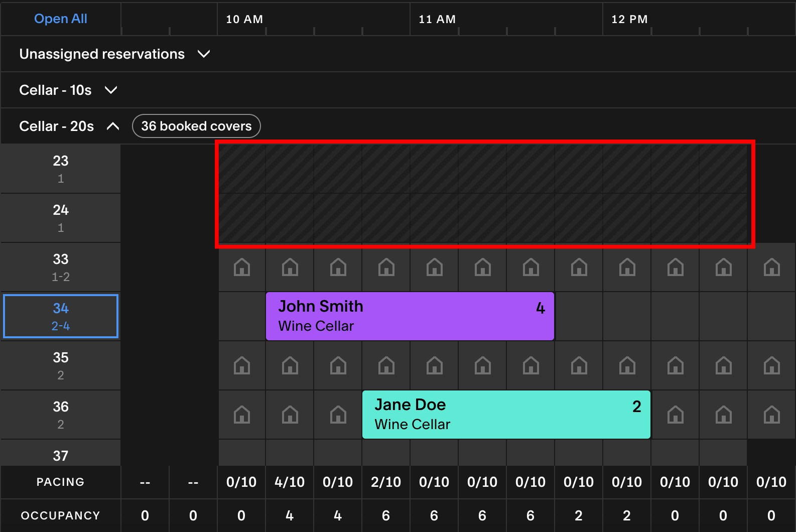The width and height of the screenshot is (796, 532).
Task: Click table 33 house icon at 11:00 AM
Action: point(435,267)
